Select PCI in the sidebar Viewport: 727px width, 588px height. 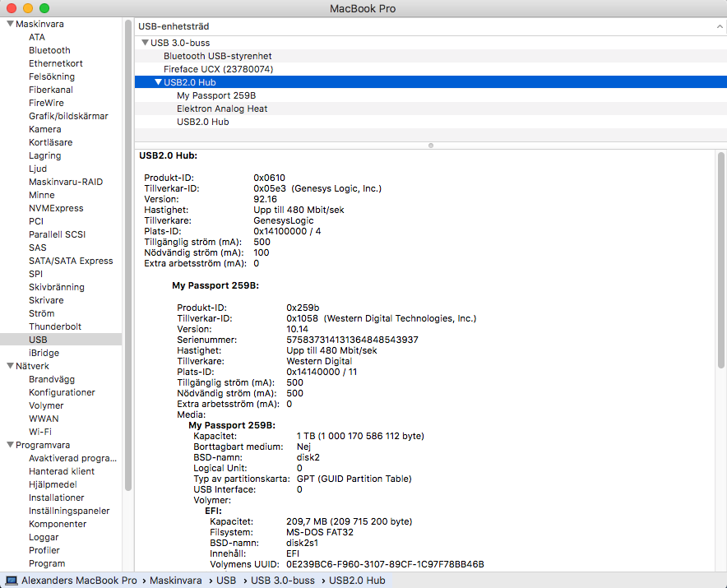36,221
